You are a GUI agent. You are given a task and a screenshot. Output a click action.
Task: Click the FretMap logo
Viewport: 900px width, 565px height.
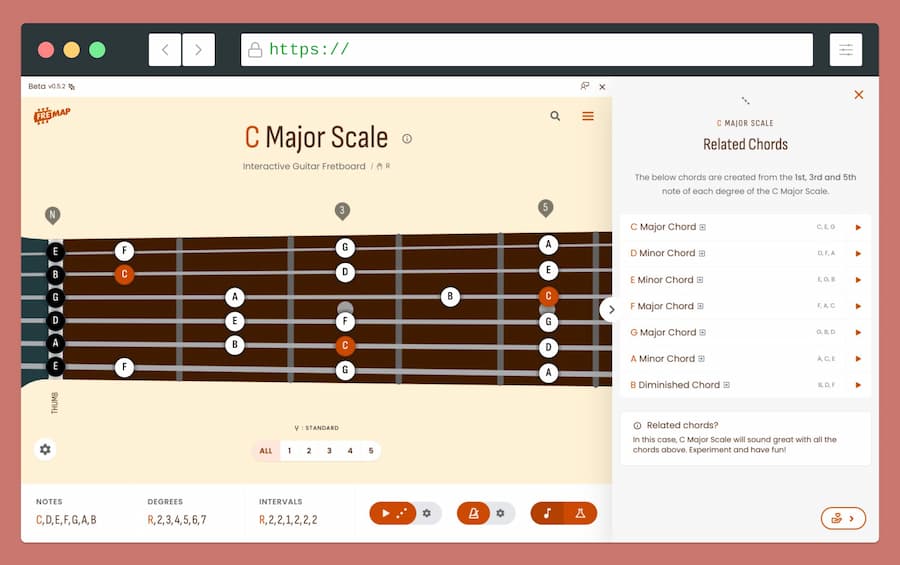coord(51,116)
